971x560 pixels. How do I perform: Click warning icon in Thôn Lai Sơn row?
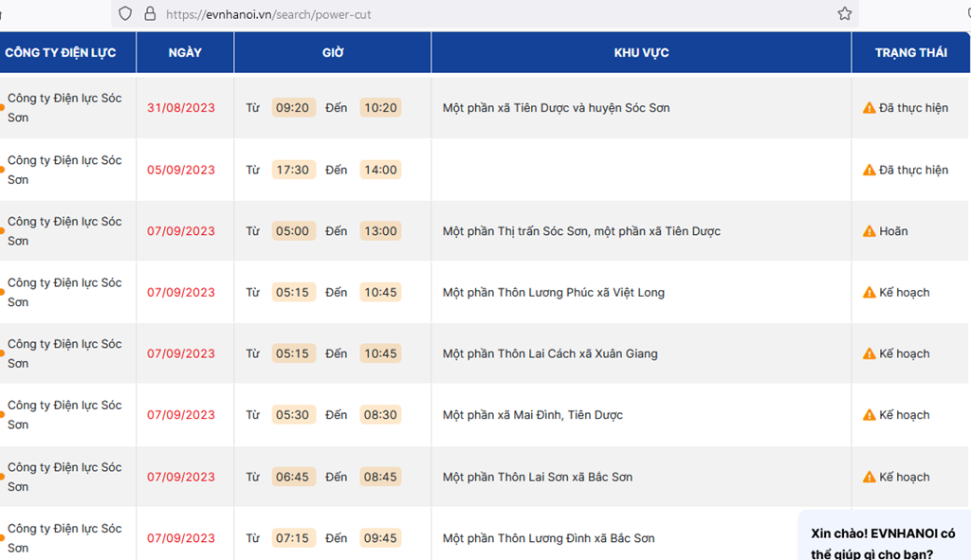(x=869, y=477)
